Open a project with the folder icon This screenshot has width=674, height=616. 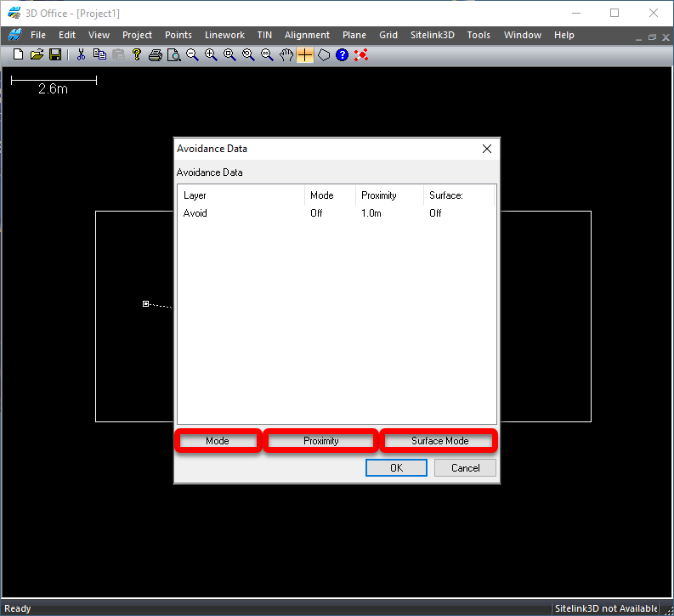pos(37,54)
